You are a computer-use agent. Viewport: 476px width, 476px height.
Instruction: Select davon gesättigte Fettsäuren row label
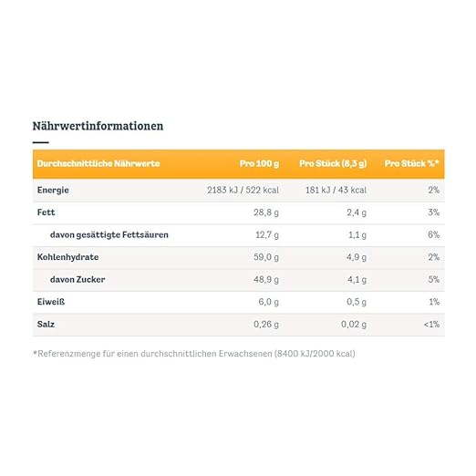click(109, 235)
